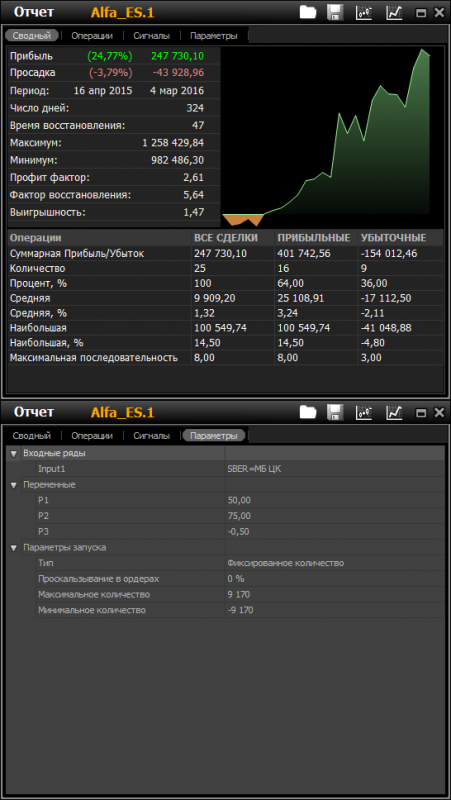This screenshot has height=800, width=451.
Task: Click the Проскальзывание в ордерах label
Action: pos(99,579)
